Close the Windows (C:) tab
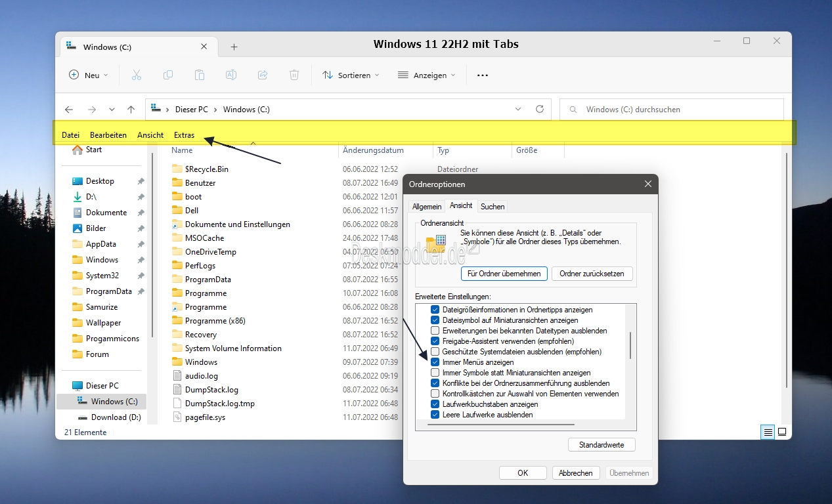Image resolution: width=832 pixels, height=504 pixels. [x=205, y=47]
